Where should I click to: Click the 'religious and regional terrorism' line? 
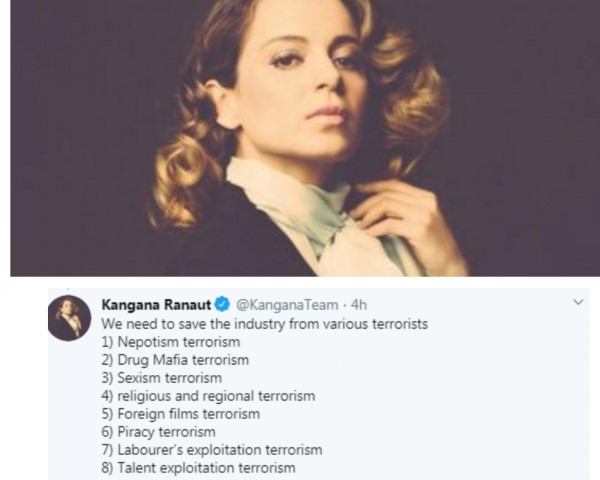tap(208, 396)
